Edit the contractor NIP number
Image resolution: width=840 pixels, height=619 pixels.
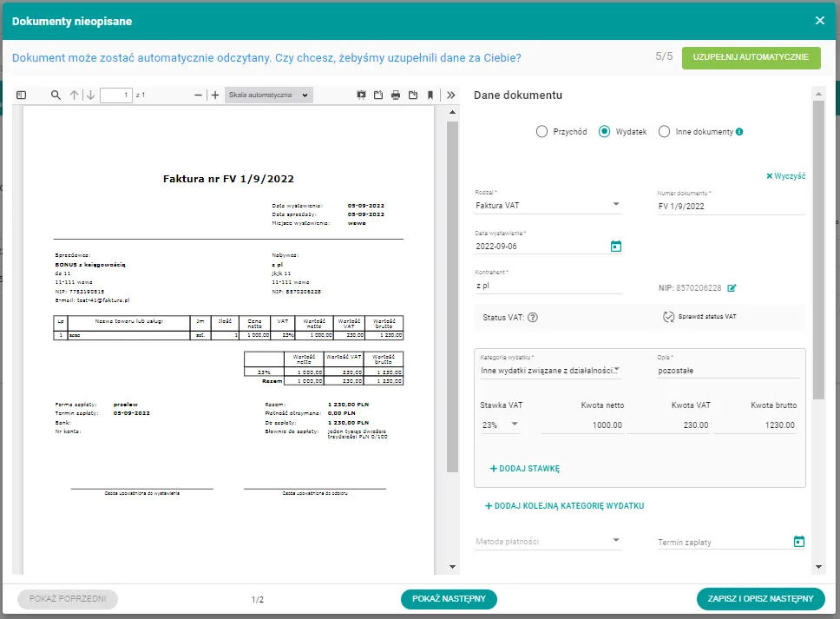coord(732,287)
